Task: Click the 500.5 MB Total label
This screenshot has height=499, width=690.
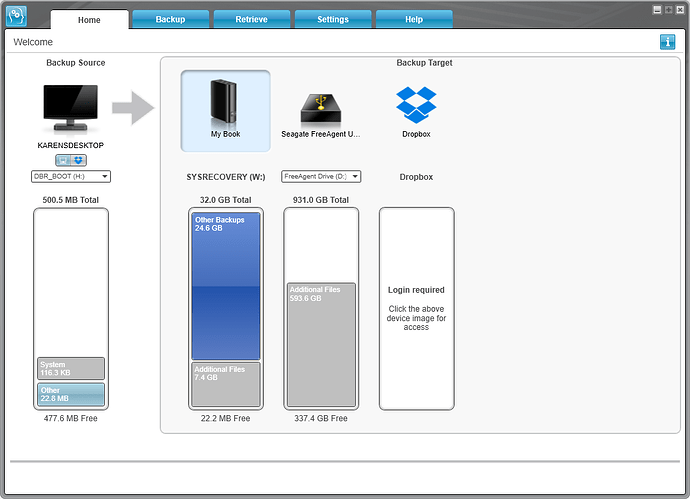Action: coord(70,200)
